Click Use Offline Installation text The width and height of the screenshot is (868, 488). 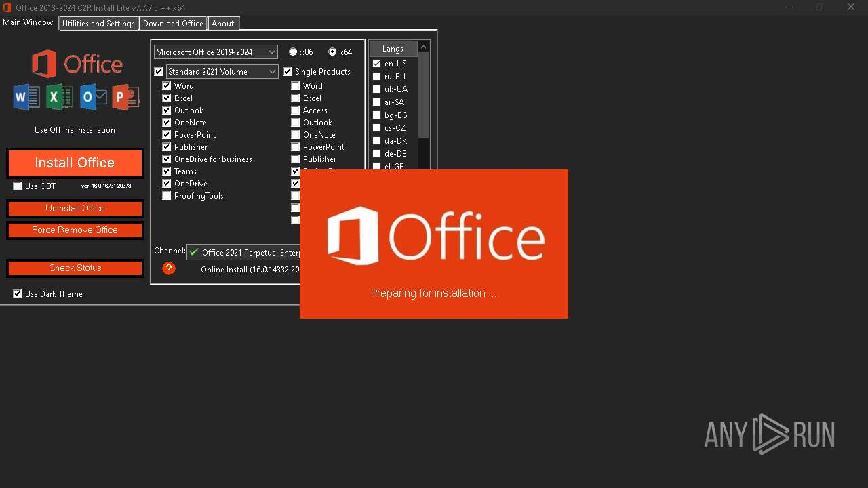(x=75, y=130)
